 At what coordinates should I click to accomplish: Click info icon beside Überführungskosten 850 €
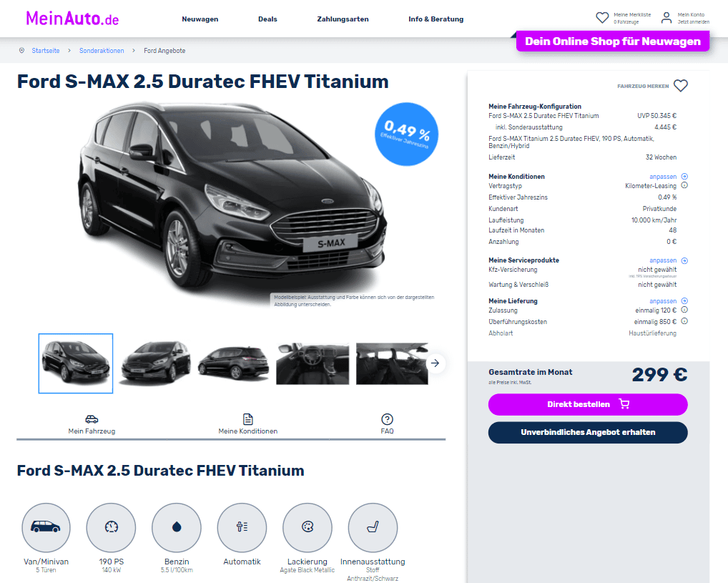[684, 321]
